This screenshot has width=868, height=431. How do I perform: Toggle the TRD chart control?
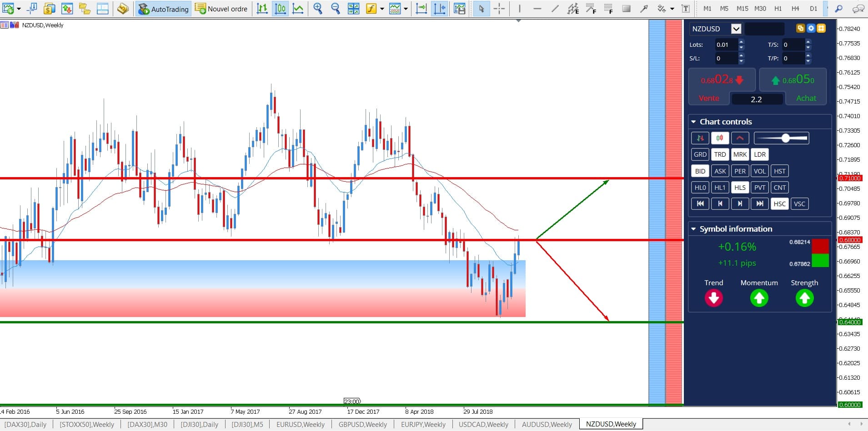pyautogui.click(x=720, y=154)
